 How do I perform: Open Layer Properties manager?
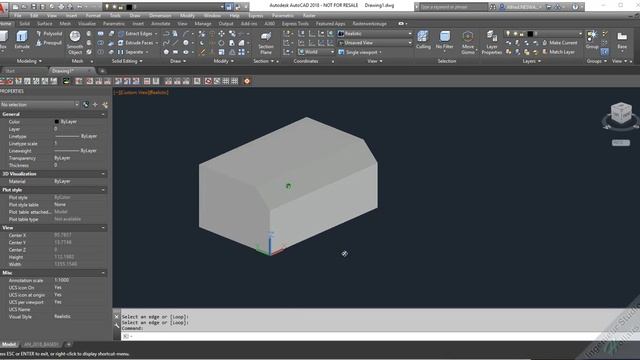point(491,42)
